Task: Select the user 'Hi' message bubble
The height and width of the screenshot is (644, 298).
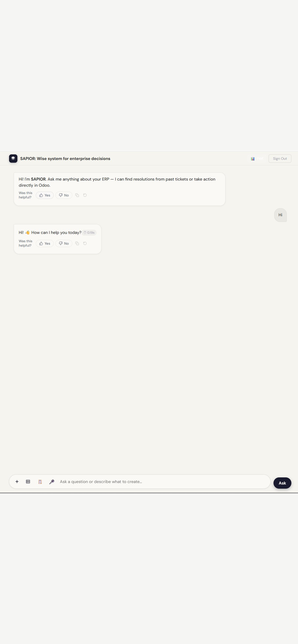Action: [x=280, y=215]
